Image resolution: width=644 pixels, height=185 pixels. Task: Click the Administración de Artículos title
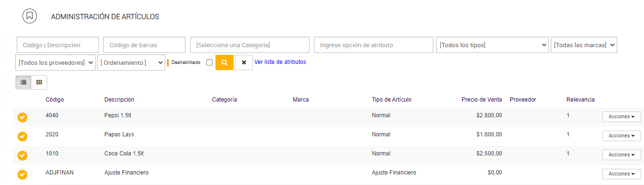pyautogui.click(x=105, y=17)
